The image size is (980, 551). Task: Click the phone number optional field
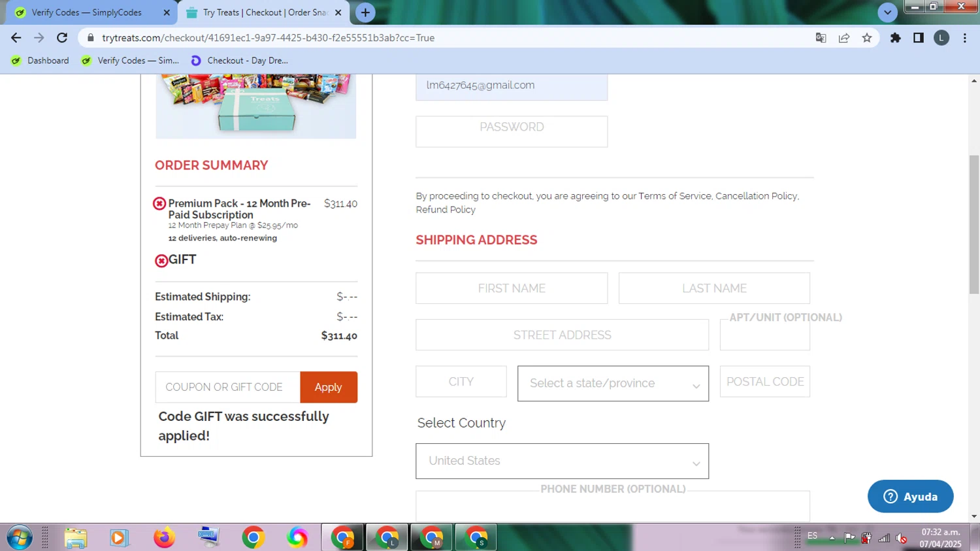pyautogui.click(x=613, y=507)
